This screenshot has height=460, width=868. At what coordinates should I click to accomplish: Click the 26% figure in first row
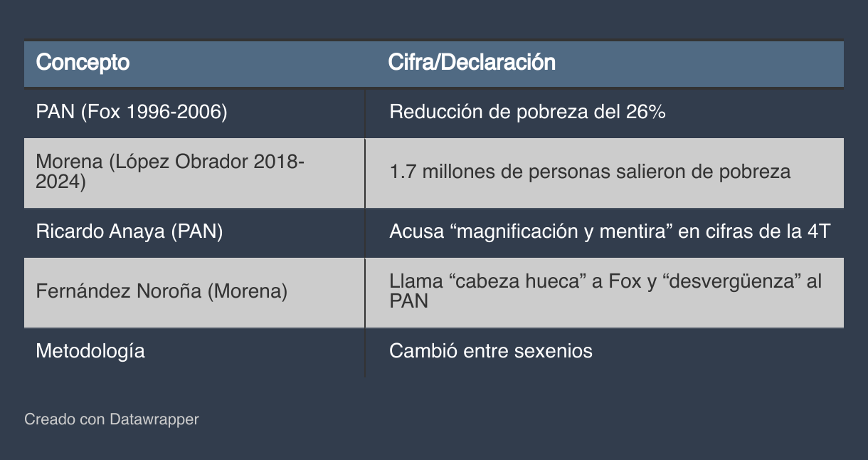(x=645, y=113)
